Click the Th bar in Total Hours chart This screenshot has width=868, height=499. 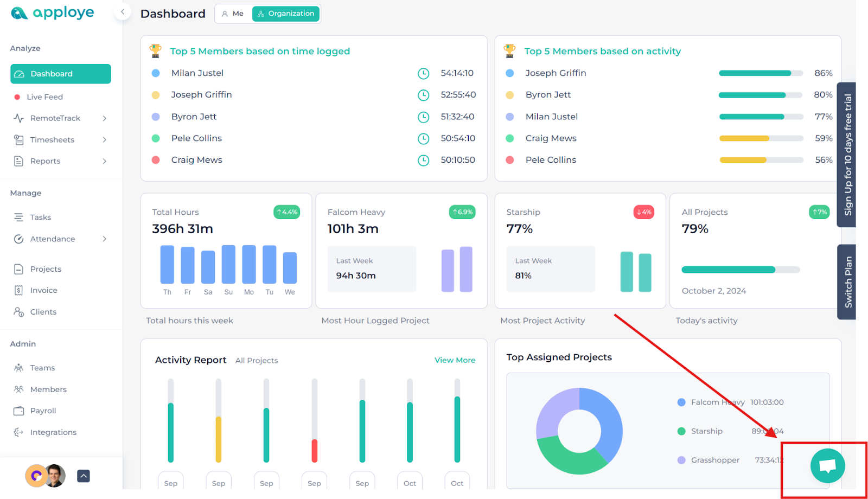click(x=167, y=265)
